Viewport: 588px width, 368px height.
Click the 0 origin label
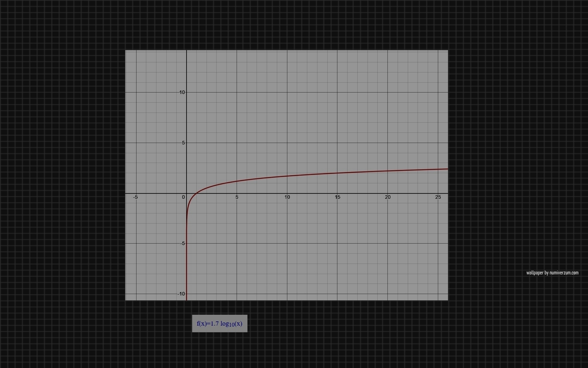[183, 197]
